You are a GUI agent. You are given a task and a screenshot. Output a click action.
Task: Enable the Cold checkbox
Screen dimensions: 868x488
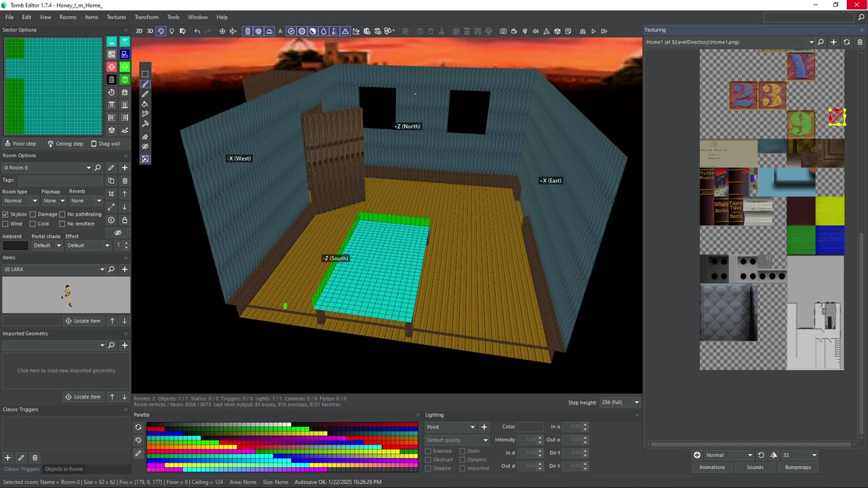(33, 224)
